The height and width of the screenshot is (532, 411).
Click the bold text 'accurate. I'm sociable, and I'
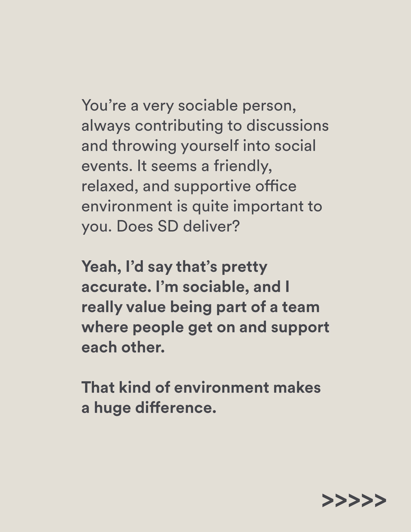point(185,287)
